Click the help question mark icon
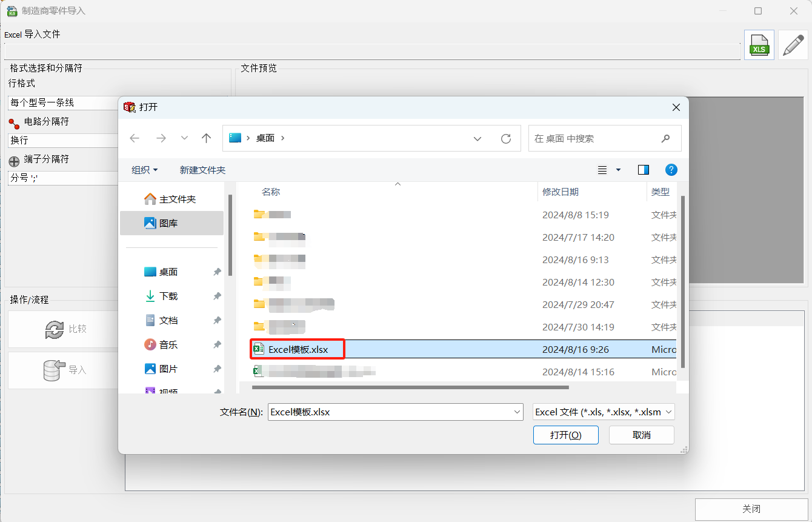Viewport: 812px width, 522px height. point(671,170)
